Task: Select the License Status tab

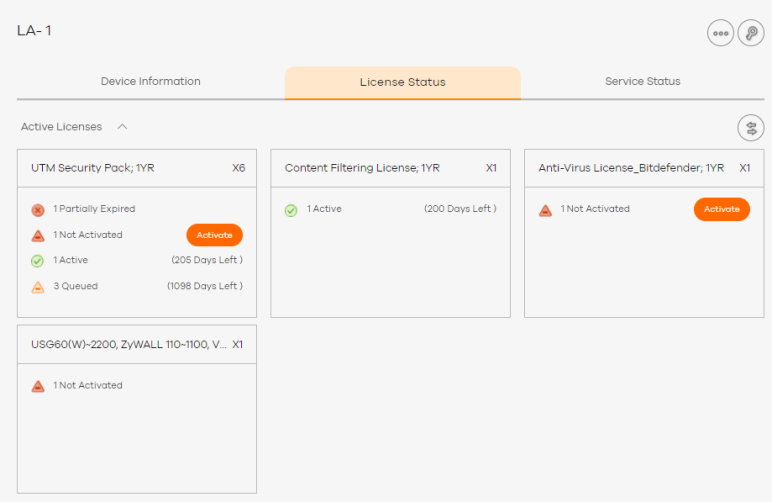Action: click(403, 83)
